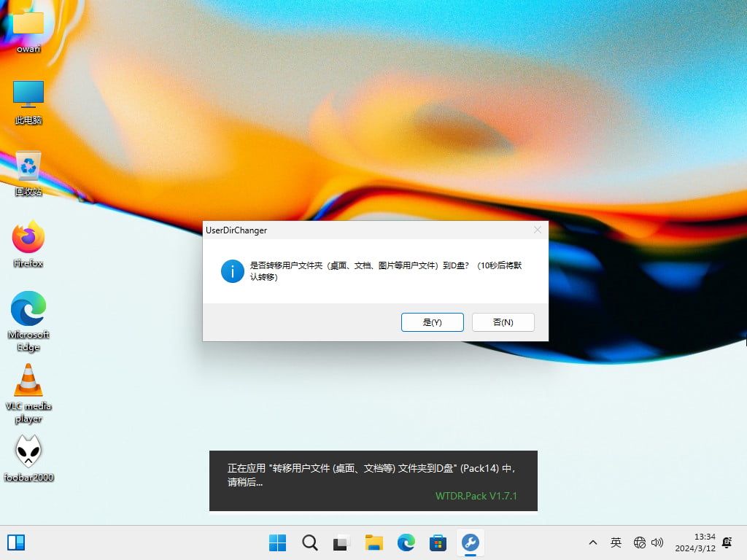Open the Windows Start menu
Viewport: 747px width, 560px height.
[277, 542]
